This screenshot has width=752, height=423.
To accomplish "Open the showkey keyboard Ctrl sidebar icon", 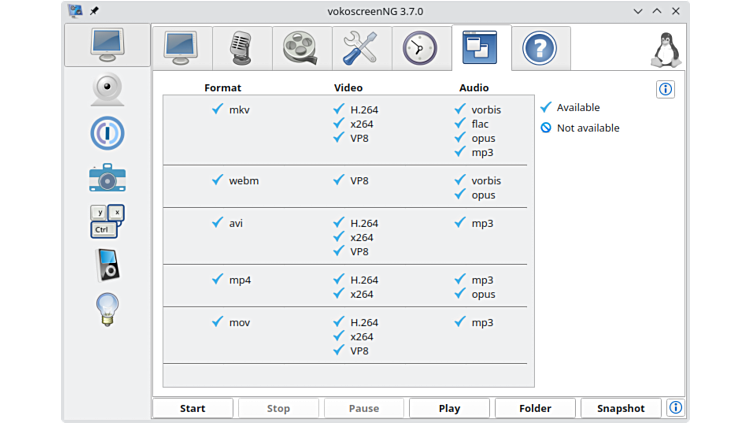I will click(107, 221).
